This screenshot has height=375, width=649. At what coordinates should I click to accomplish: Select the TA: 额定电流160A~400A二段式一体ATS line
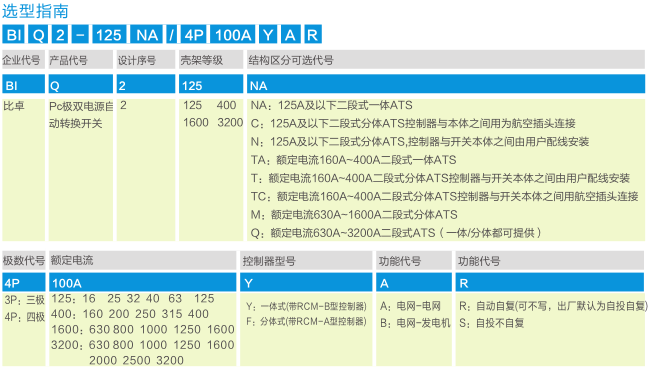[353, 160]
